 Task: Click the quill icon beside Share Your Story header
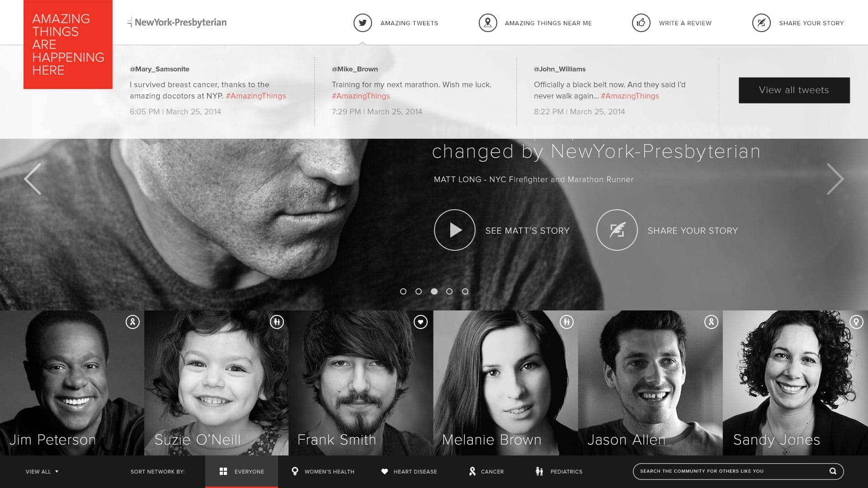761,23
